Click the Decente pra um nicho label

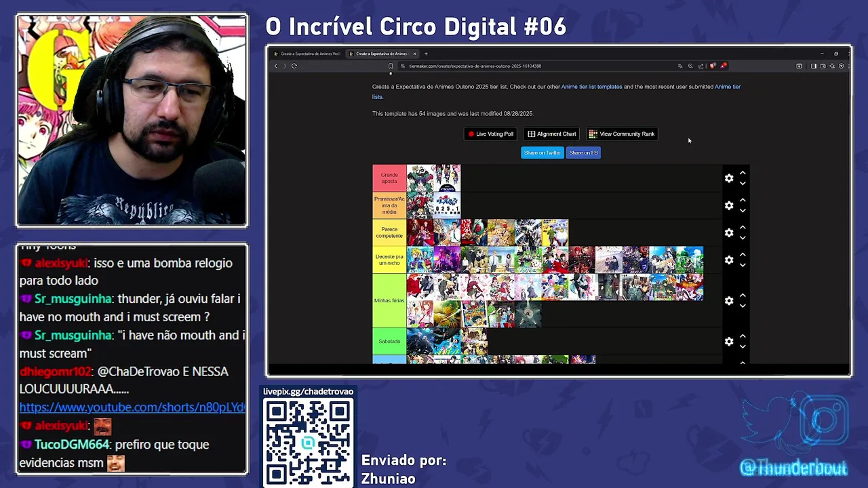click(389, 260)
